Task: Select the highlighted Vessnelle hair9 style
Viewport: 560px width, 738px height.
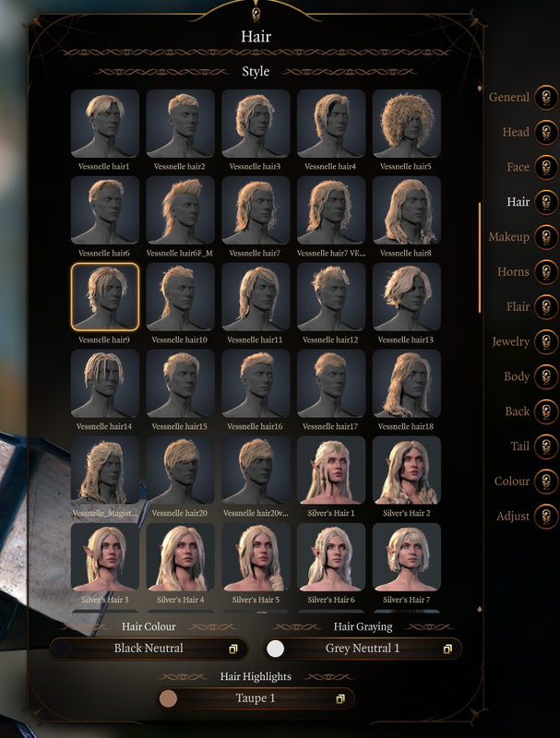Action: click(105, 297)
